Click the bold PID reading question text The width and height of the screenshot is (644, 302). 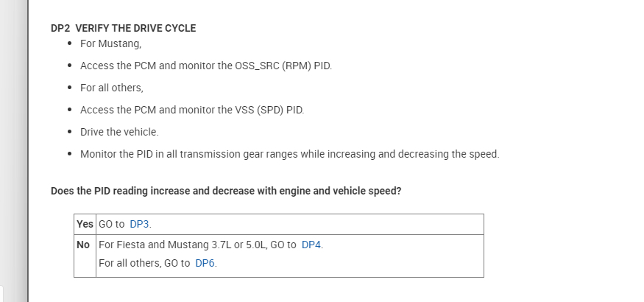click(x=226, y=191)
